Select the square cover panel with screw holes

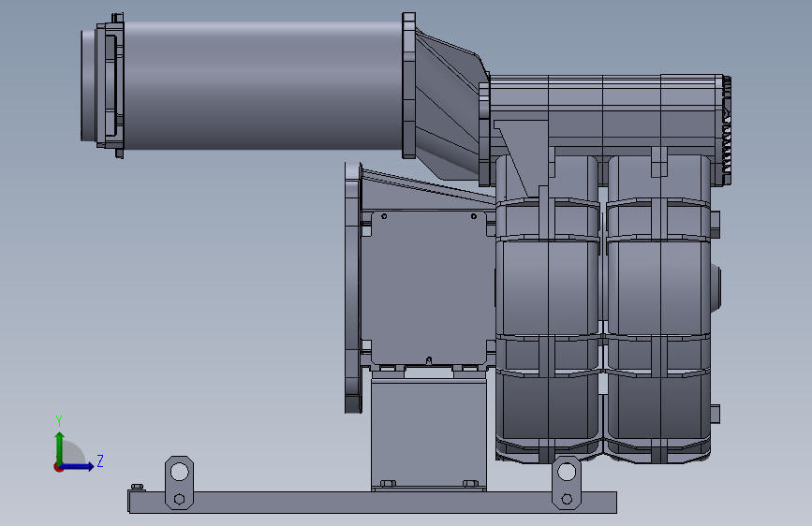429,288
